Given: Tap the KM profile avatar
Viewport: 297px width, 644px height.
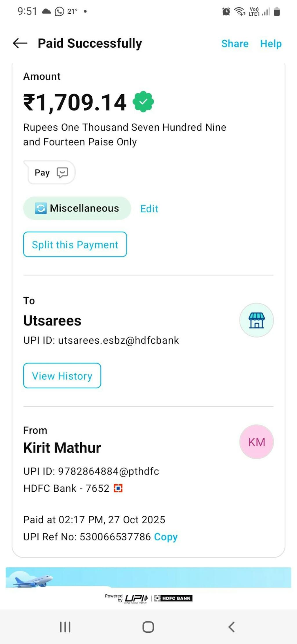Looking at the screenshot, I should [256, 442].
